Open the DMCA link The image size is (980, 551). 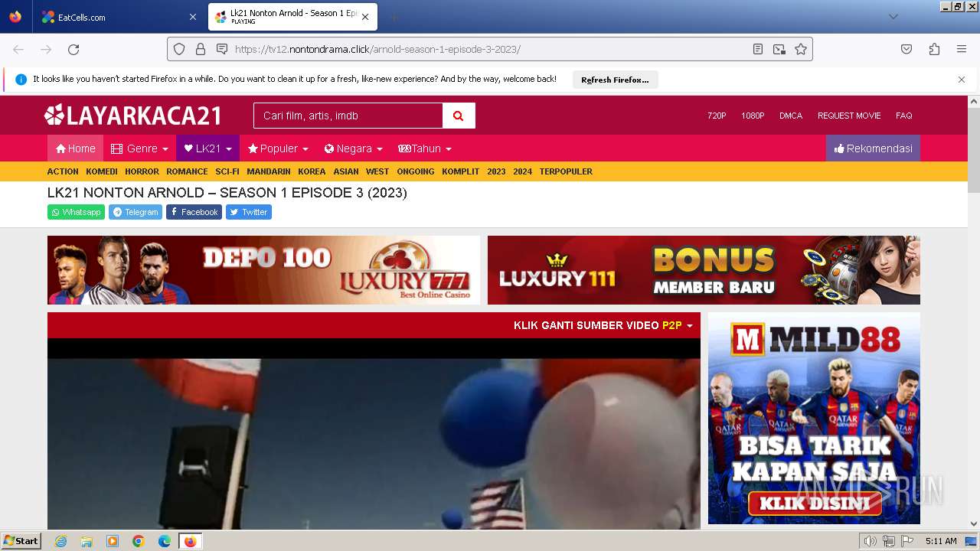click(x=791, y=116)
